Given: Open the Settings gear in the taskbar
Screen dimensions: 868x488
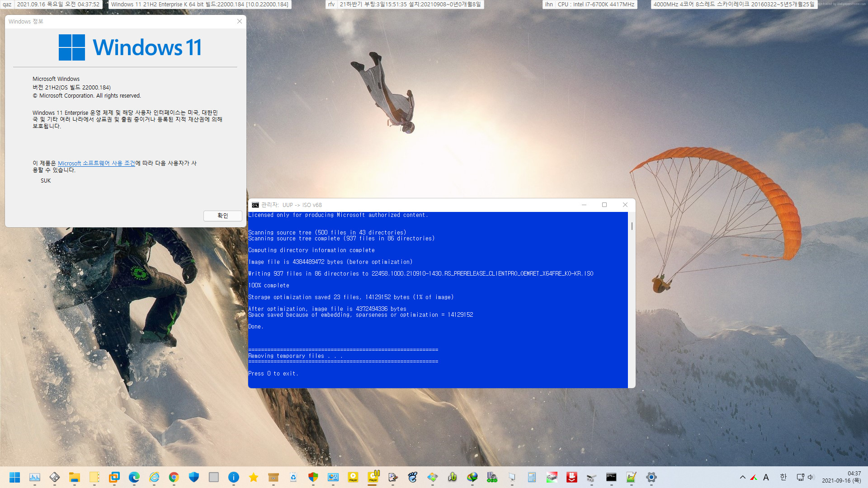Looking at the screenshot, I should pyautogui.click(x=651, y=477).
